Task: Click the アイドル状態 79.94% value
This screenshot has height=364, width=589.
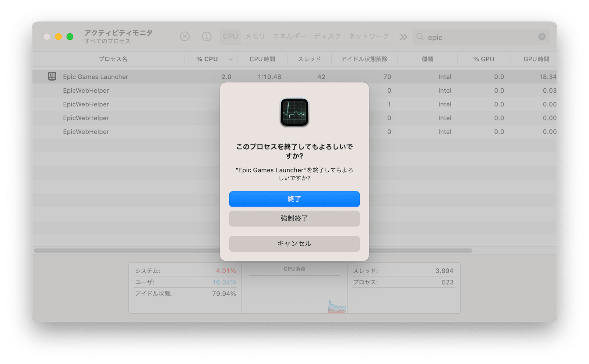Action: coord(224,294)
